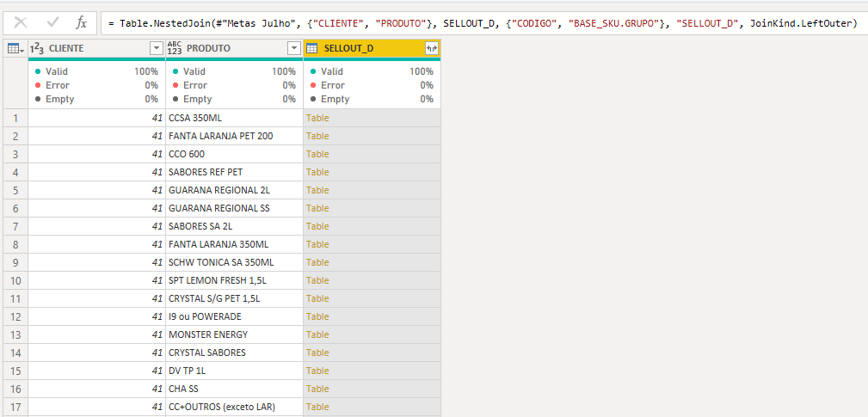Click the fx function icon

click(x=82, y=22)
